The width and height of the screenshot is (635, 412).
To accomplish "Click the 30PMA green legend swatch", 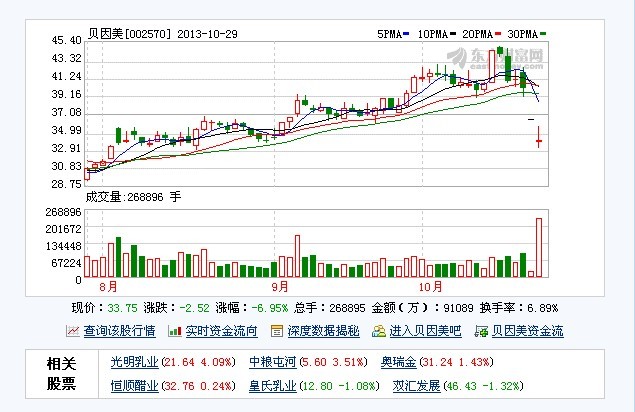I will [543, 34].
